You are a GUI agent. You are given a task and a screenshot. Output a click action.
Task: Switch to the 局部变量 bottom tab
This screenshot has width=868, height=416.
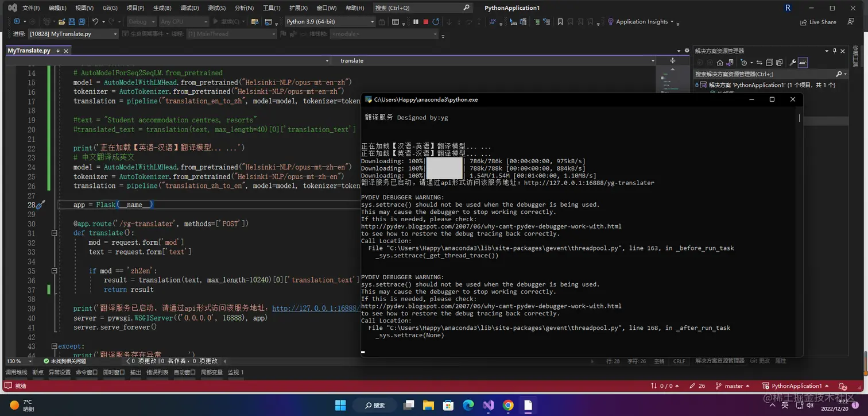coord(212,372)
